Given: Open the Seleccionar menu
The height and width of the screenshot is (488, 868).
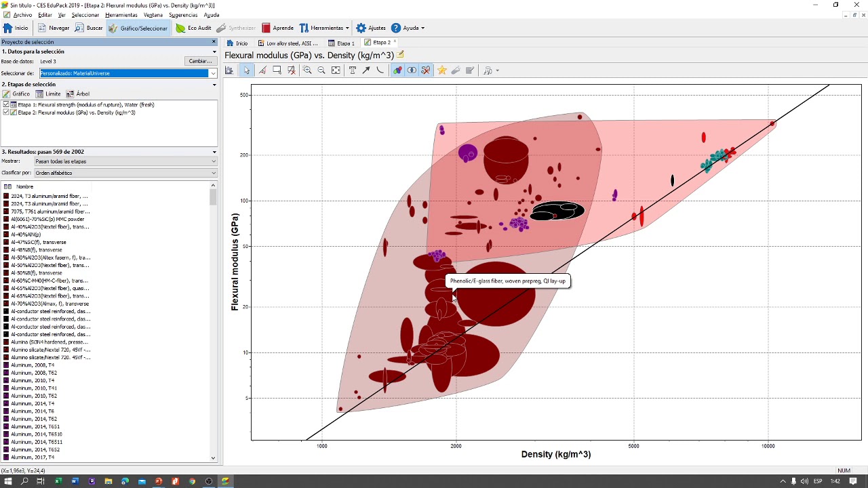Looking at the screenshot, I should click(x=85, y=15).
